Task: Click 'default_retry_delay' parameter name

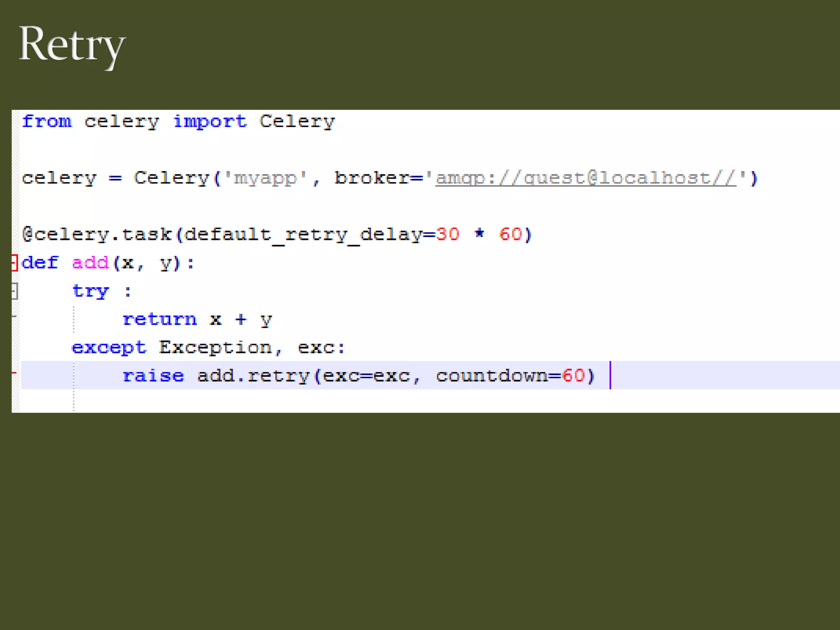Action: click(x=303, y=235)
